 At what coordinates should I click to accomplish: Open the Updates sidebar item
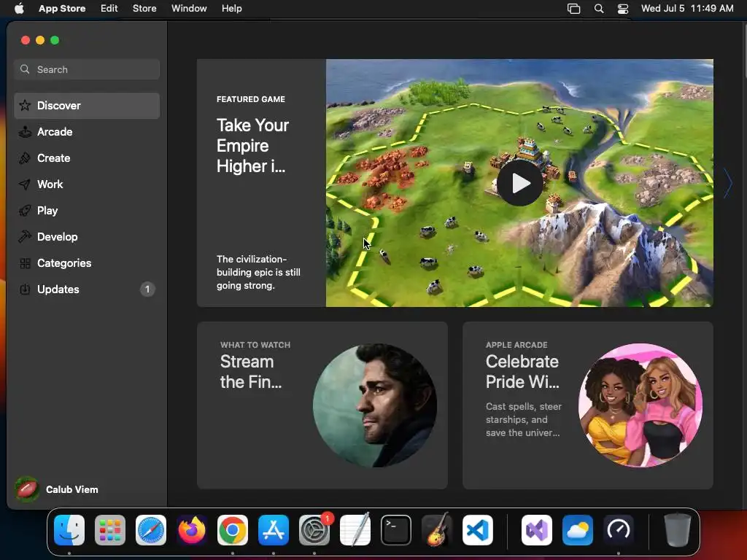(x=87, y=289)
